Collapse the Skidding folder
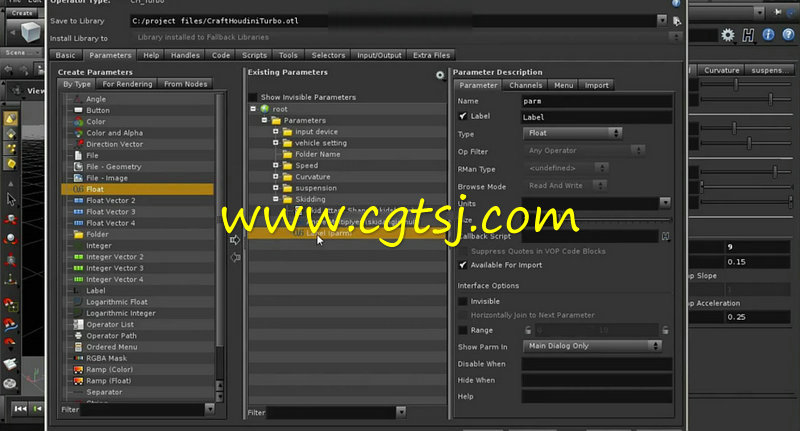Image resolution: width=800 pixels, height=431 pixels. point(276,199)
